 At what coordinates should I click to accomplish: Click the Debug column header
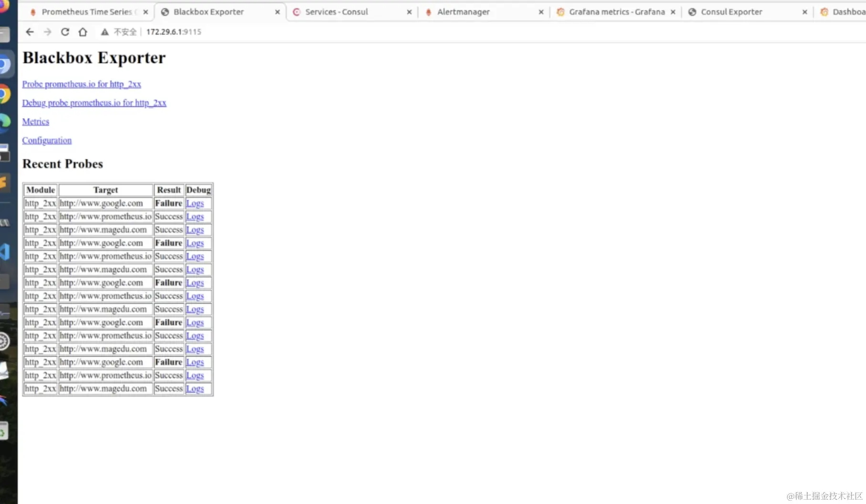pyautogui.click(x=198, y=190)
